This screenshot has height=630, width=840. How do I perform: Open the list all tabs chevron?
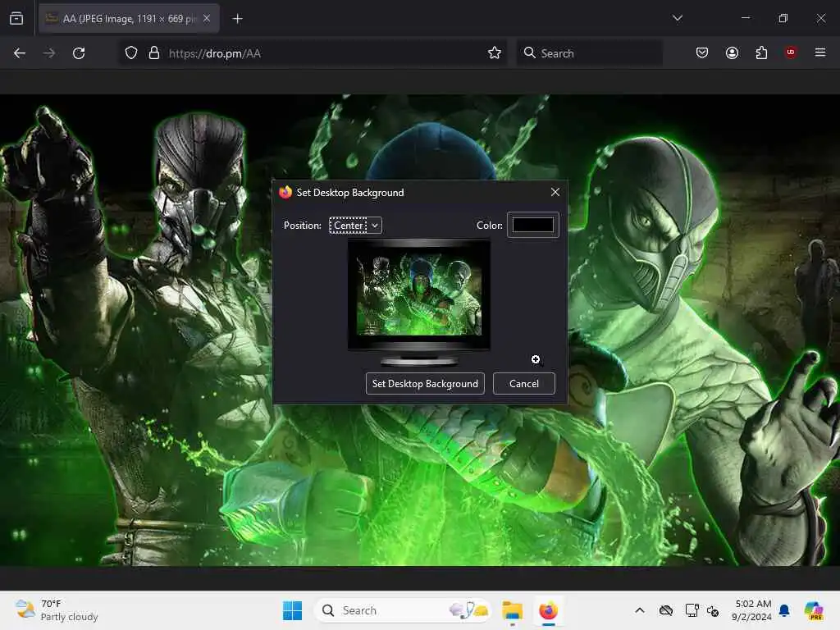pos(677,18)
